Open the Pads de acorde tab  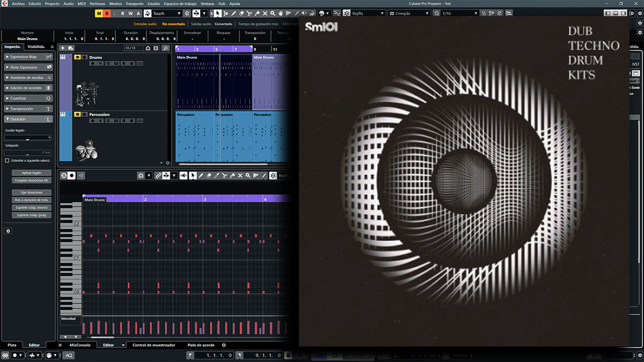pyautogui.click(x=201, y=345)
